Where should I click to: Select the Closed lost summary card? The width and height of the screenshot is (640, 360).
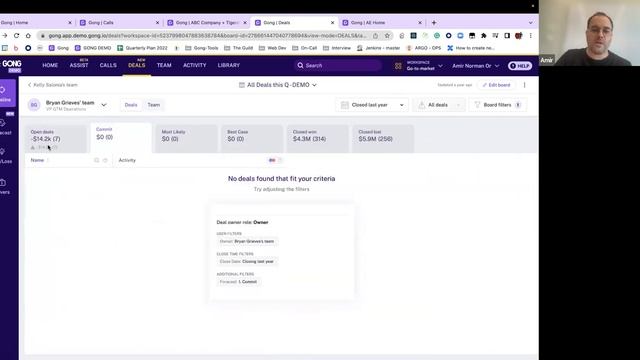[x=383, y=139]
